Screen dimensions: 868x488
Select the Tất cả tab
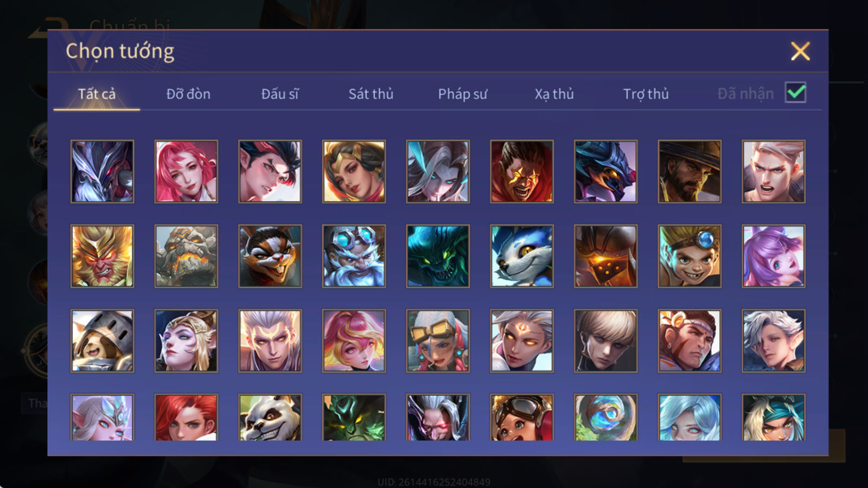[x=97, y=94]
